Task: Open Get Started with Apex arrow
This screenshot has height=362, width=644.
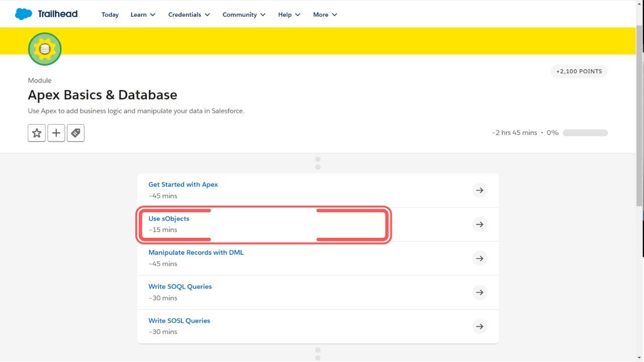Action: tap(480, 190)
